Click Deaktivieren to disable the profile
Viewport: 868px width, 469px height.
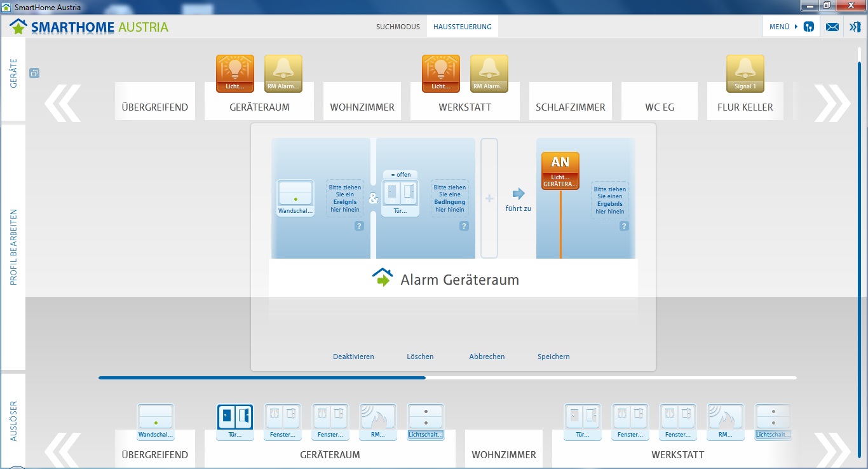[353, 357]
